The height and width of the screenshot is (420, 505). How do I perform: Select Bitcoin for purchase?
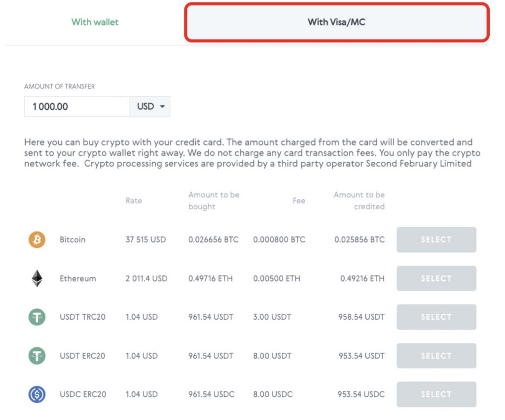coord(436,239)
